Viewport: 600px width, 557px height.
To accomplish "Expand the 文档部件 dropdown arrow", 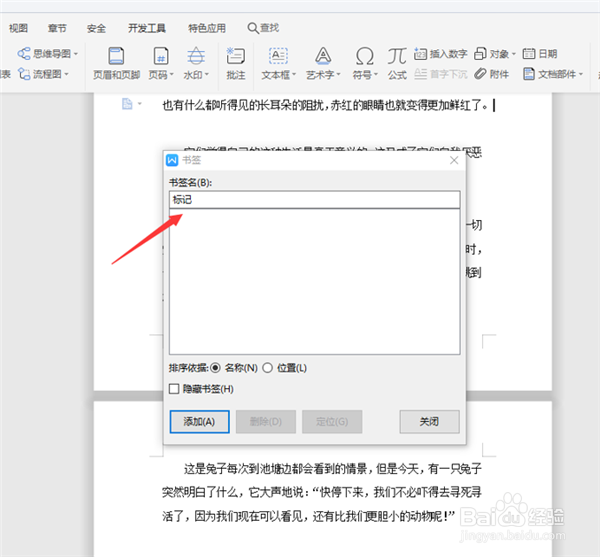I will [x=580, y=74].
